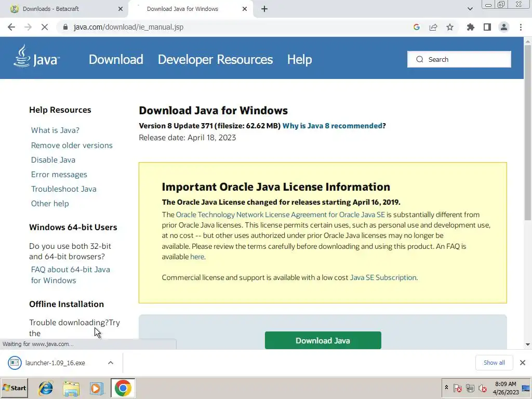Screen dimensions: 532x399
Task: Click the 'Release date: April 18, 2023' text
Action: [x=187, y=138]
